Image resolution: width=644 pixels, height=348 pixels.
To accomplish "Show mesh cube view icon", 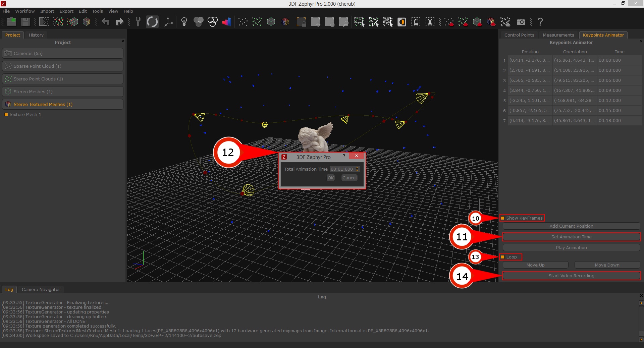I will click(x=271, y=22).
